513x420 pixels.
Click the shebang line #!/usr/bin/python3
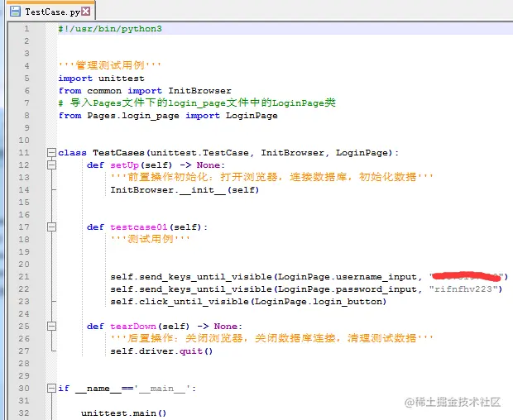110,29
